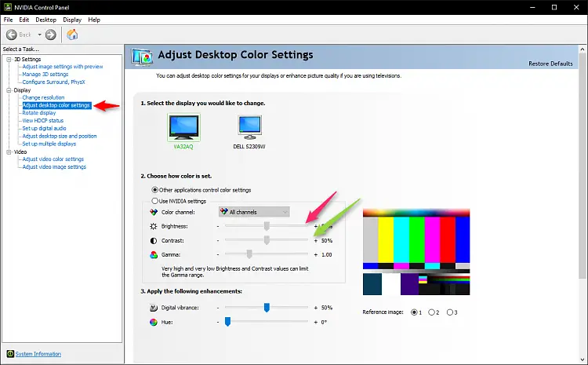Image resolution: width=588 pixels, height=365 pixels.
Task: Click the Back arrow toolbar icon
Action: (12, 35)
